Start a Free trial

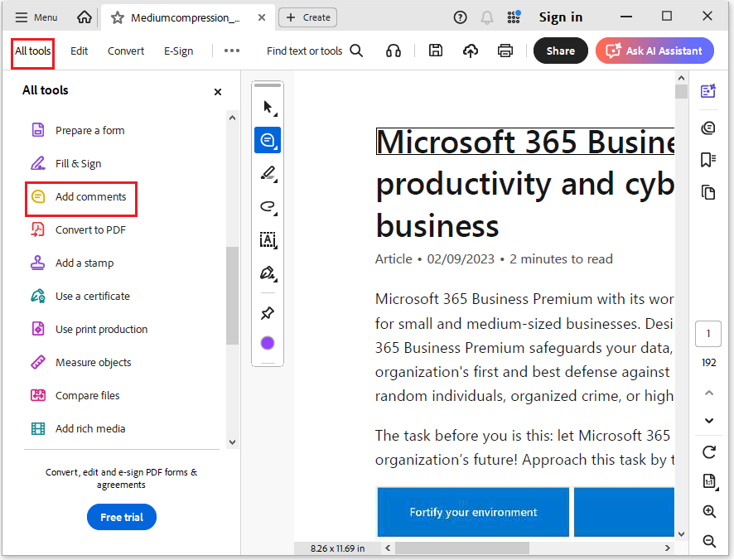pyautogui.click(x=121, y=516)
